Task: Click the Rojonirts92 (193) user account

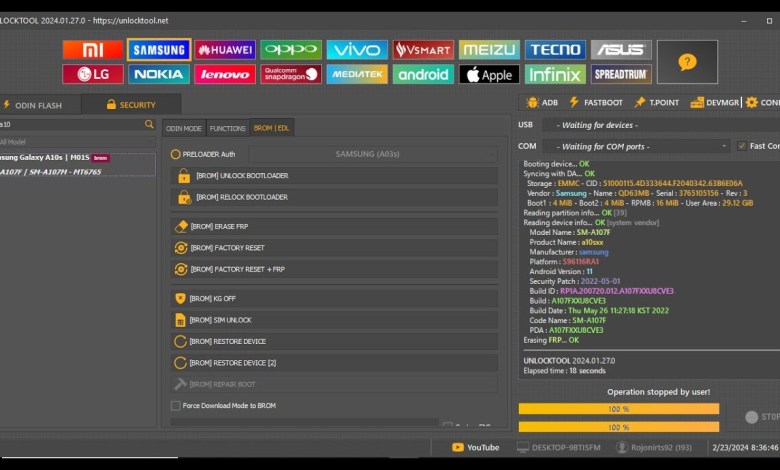Action: click(654, 448)
